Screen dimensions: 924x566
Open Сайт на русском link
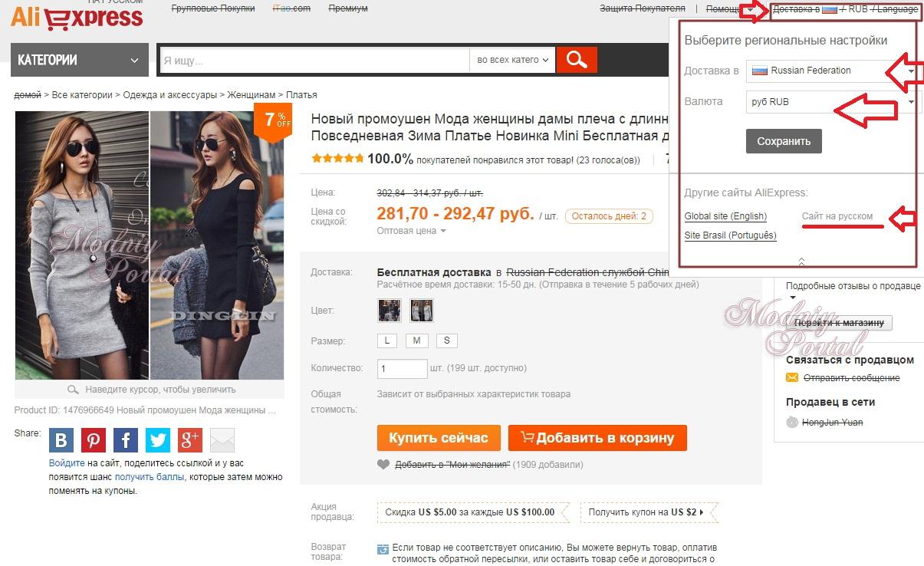[837, 217]
